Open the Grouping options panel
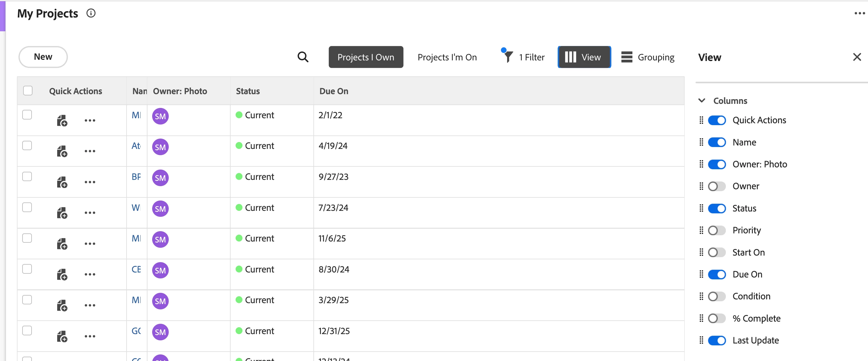 click(648, 57)
